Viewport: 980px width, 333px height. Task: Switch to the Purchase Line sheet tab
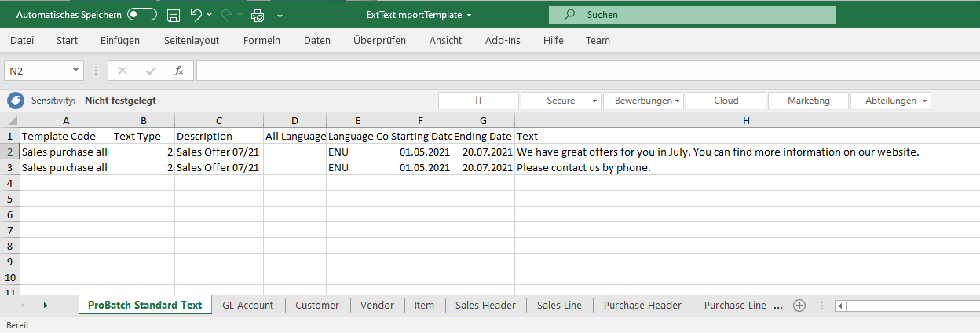click(x=735, y=305)
